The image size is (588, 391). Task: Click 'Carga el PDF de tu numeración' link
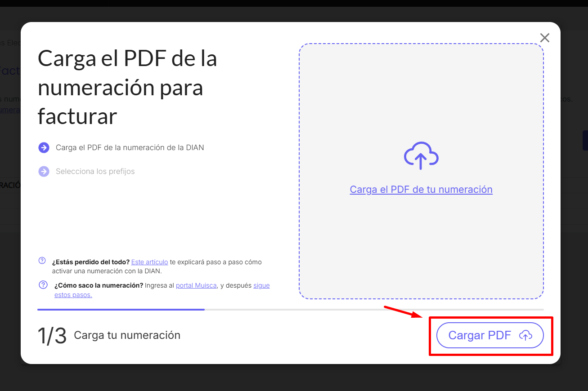[421, 190]
